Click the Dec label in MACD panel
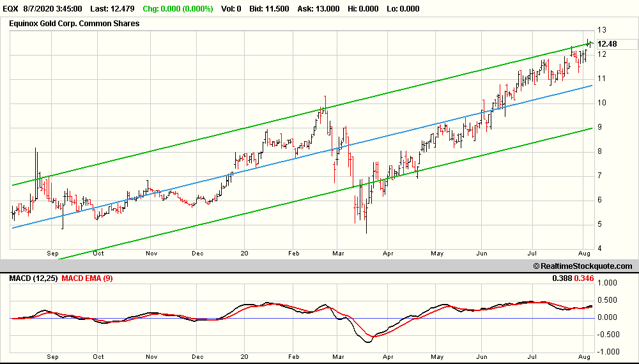Image resolution: width=639 pixels, height=364 pixels. pyautogui.click(x=197, y=358)
